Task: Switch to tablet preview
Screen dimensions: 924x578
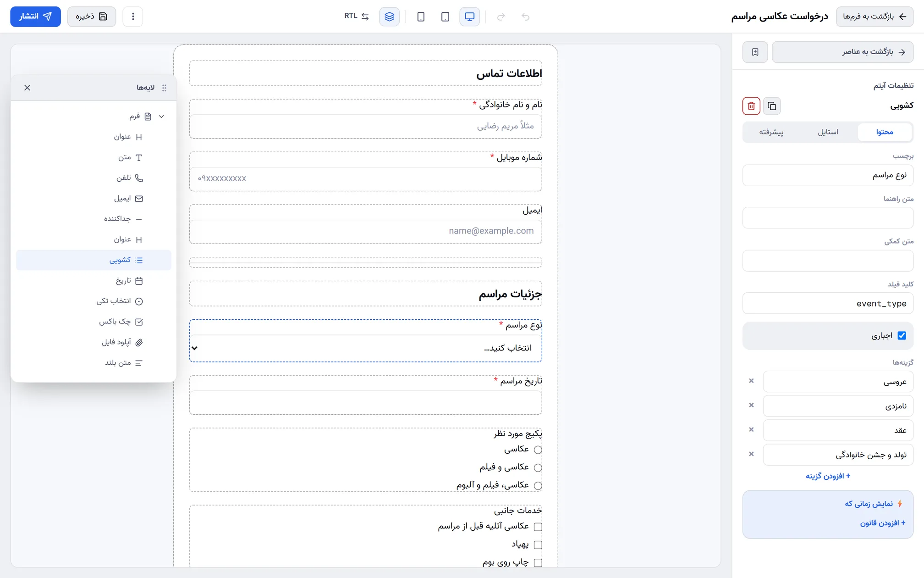Action: pyautogui.click(x=445, y=17)
